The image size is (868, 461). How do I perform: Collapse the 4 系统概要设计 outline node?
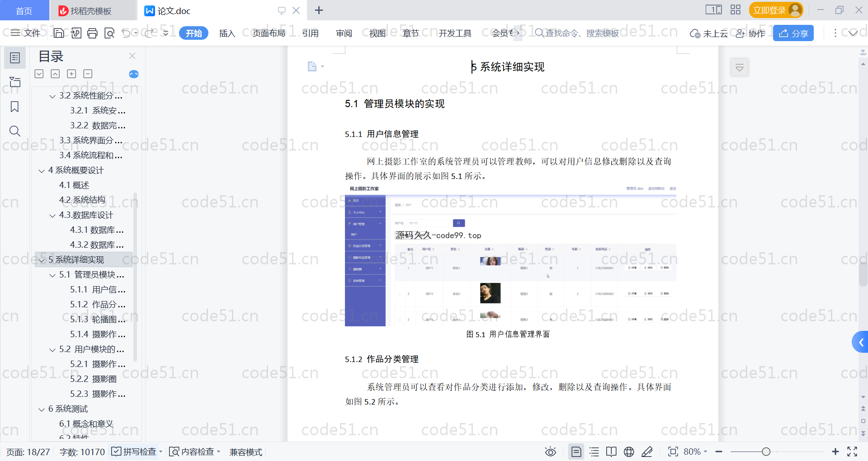[42, 171]
